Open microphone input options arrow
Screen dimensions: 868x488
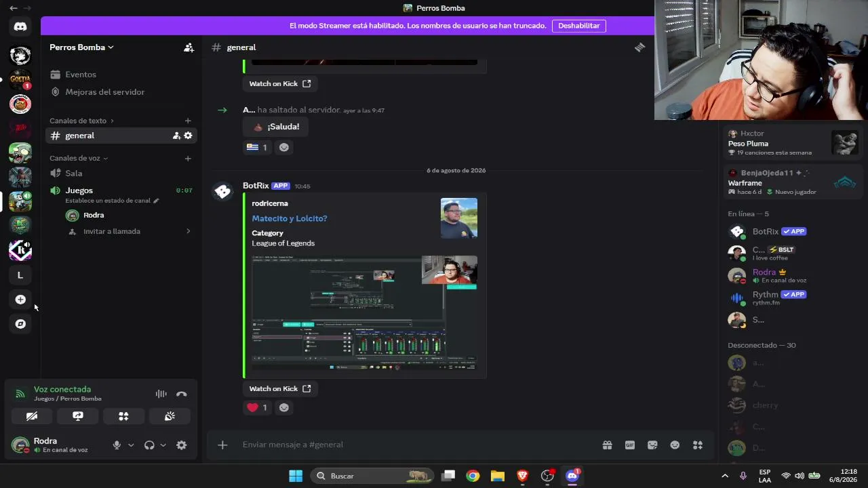pos(131,445)
